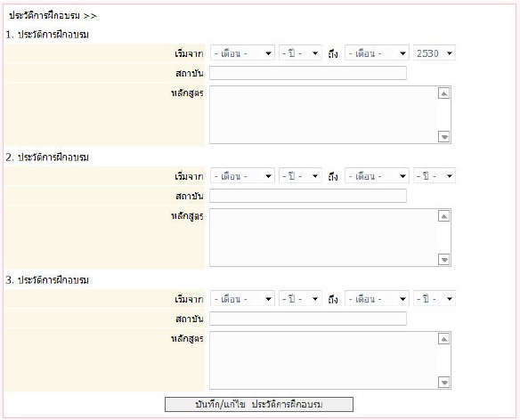This screenshot has height=420, width=520.
Task: Click the สถาบัน input field in section 1
Action: (308, 73)
